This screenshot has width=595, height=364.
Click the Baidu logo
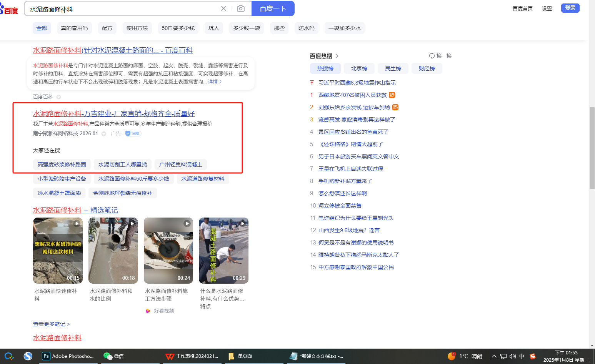[9, 9]
